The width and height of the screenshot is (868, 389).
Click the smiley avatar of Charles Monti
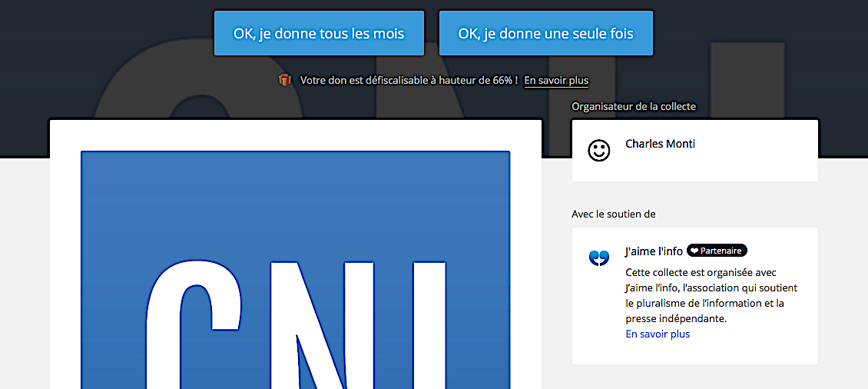599,150
